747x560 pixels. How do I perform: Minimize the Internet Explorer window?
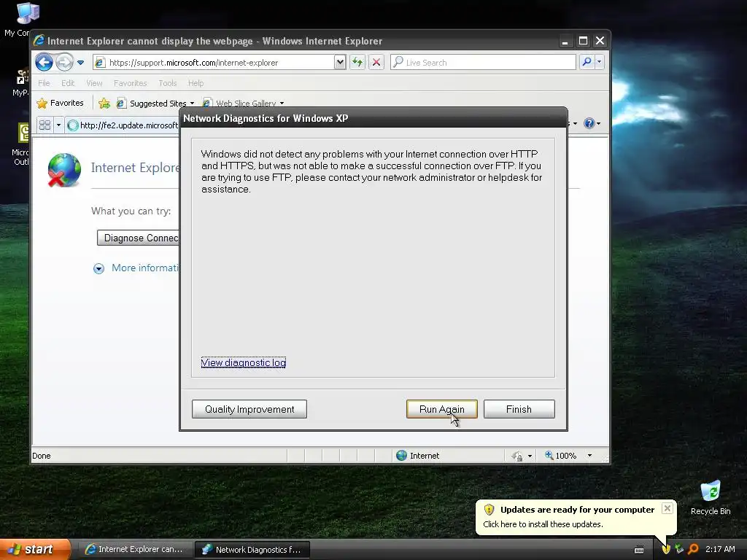tap(565, 41)
